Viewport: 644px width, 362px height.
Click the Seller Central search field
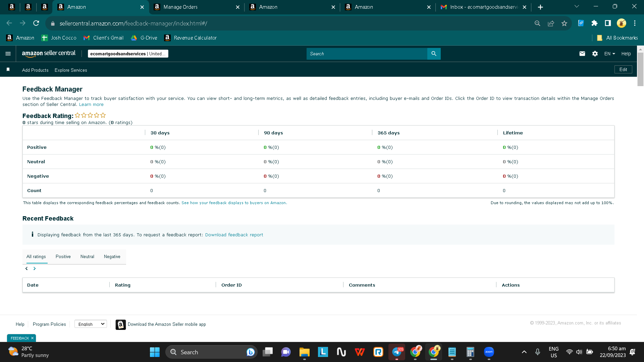(367, 54)
